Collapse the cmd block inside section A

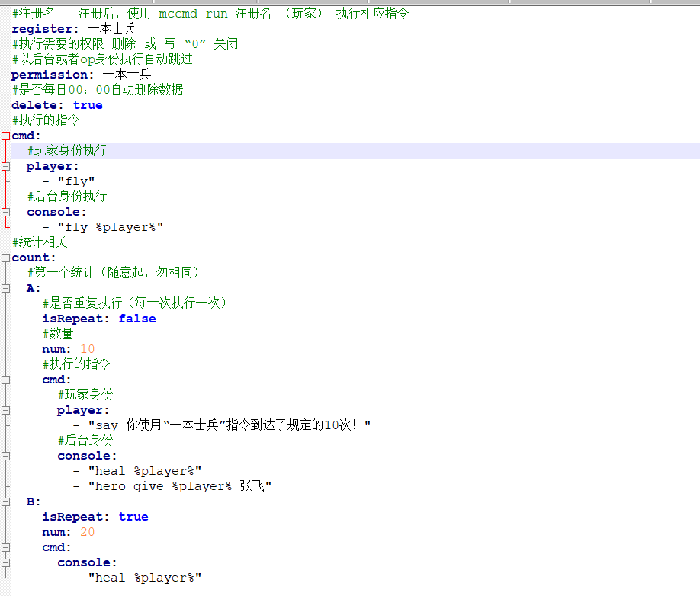[x=5, y=380]
